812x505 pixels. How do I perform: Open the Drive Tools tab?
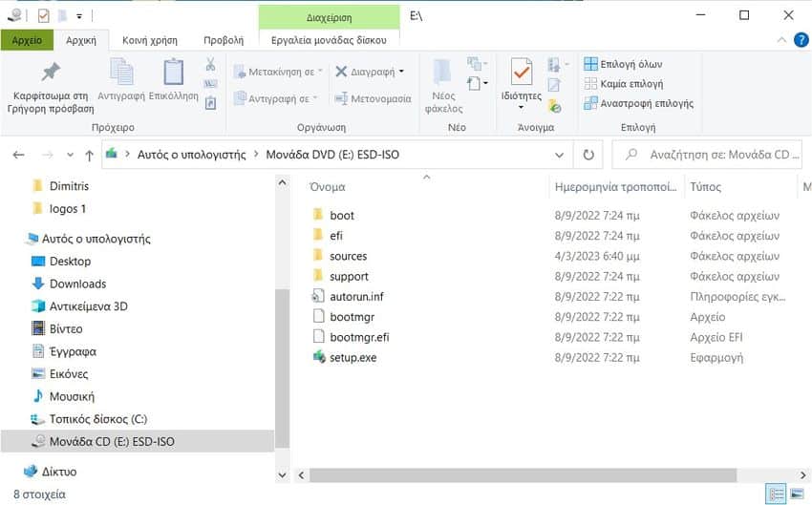pyautogui.click(x=329, y=40)
